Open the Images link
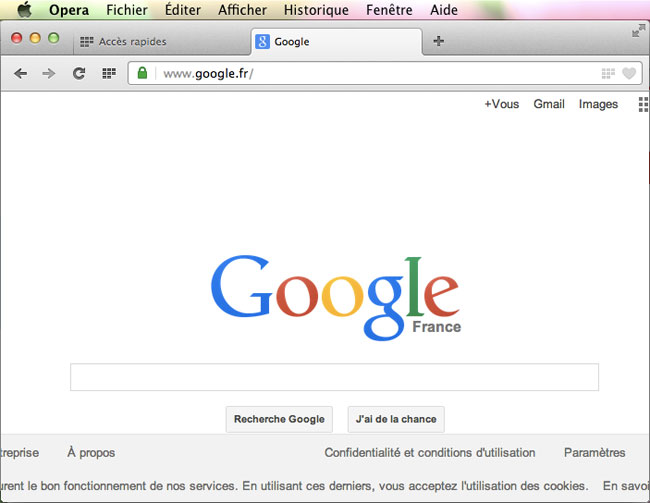This screenshot has height=503, width=650. point(598,104)
